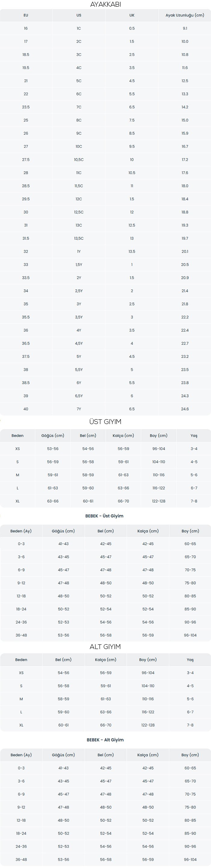Select 36-48 month row in BEBEK - Alt Giyim
211x868 pixels.
click(105, 860)
